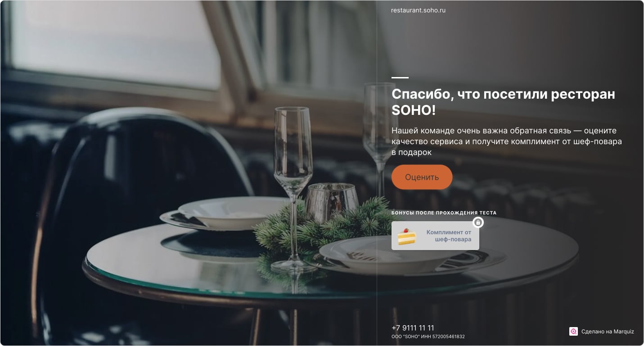This screenshot has width=644, height=346.
Task: Click the ООО "SOHO" ИНН company text
Action: (428, 337)
